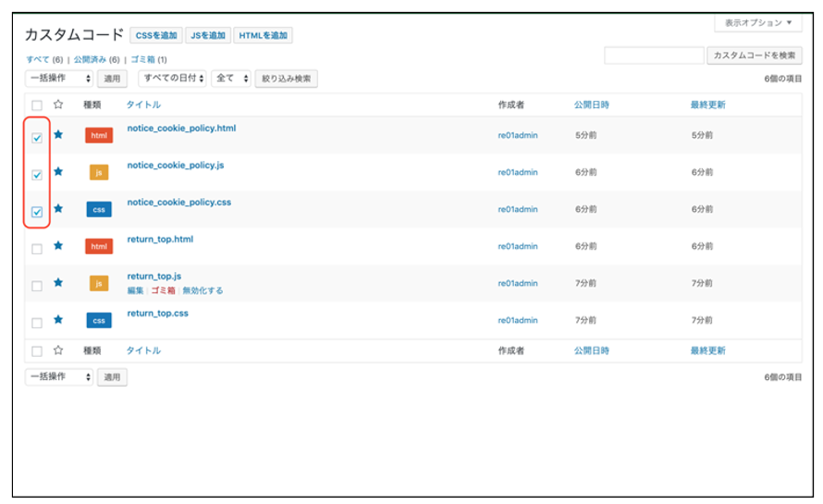This screenshot has height=504, width=823.
Task: Open bottom 一括操作 bulk actions dropdown
Action: (x=59, y=376)
